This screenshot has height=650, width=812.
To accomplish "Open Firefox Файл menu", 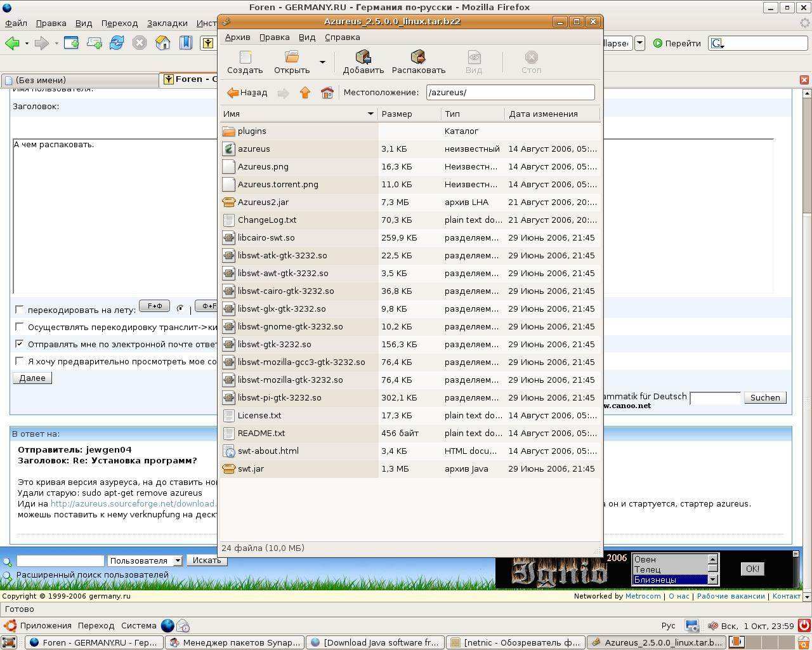I will [x=16, y=23].
